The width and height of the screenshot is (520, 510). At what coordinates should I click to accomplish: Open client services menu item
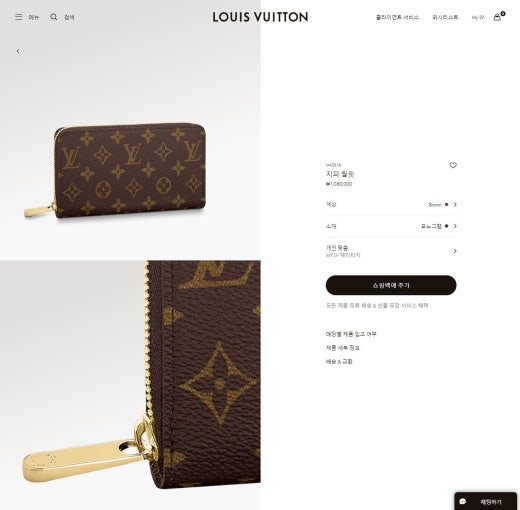[397, 17]
